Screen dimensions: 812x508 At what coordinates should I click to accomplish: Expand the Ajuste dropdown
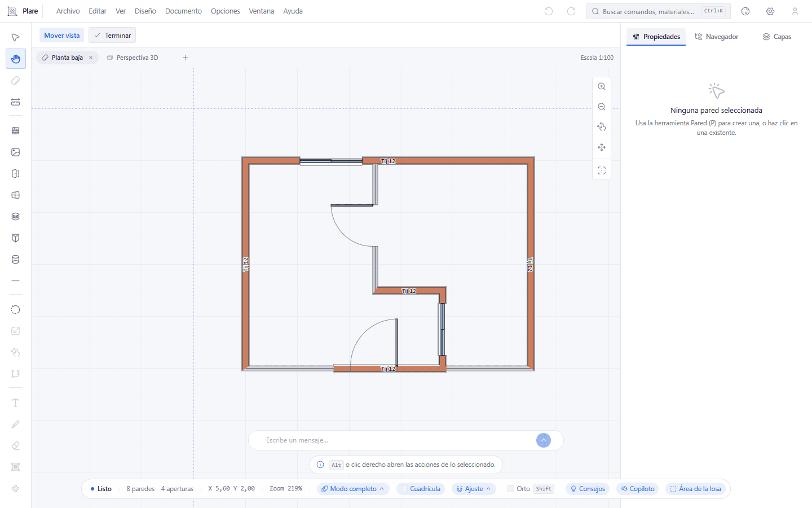474,489
